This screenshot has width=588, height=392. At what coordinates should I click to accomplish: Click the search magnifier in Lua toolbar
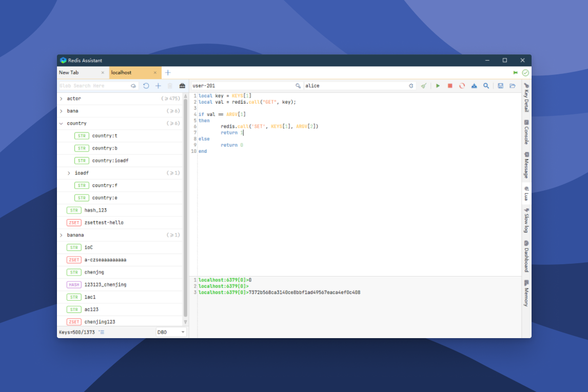[x=486, y=86]
